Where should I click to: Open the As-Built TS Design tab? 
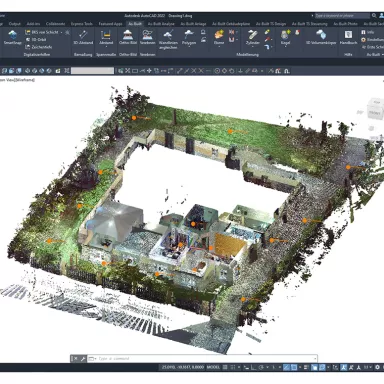click(271, 24)
